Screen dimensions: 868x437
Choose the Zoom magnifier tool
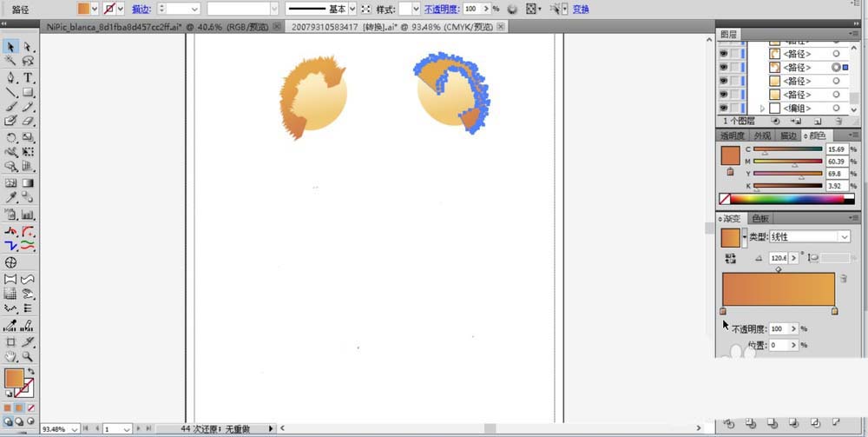28,357
